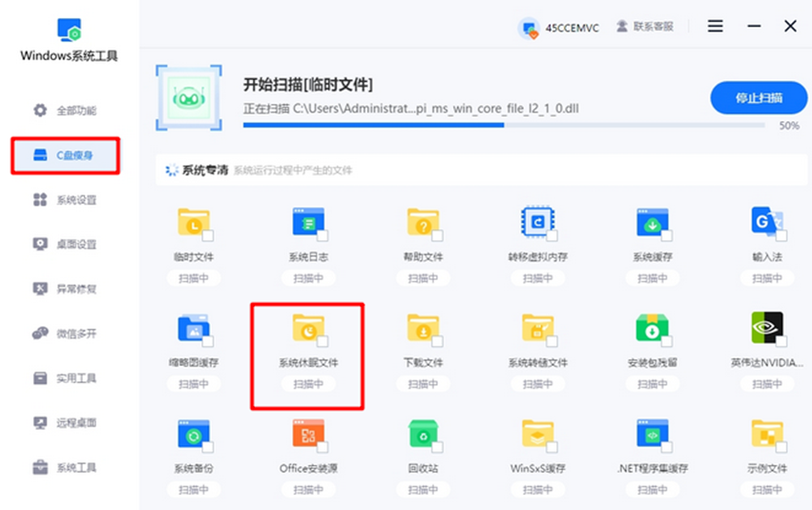Viewport: 812px width, 510px height.
Task: Click the Office安装源 icon
Action: point(308,434)
